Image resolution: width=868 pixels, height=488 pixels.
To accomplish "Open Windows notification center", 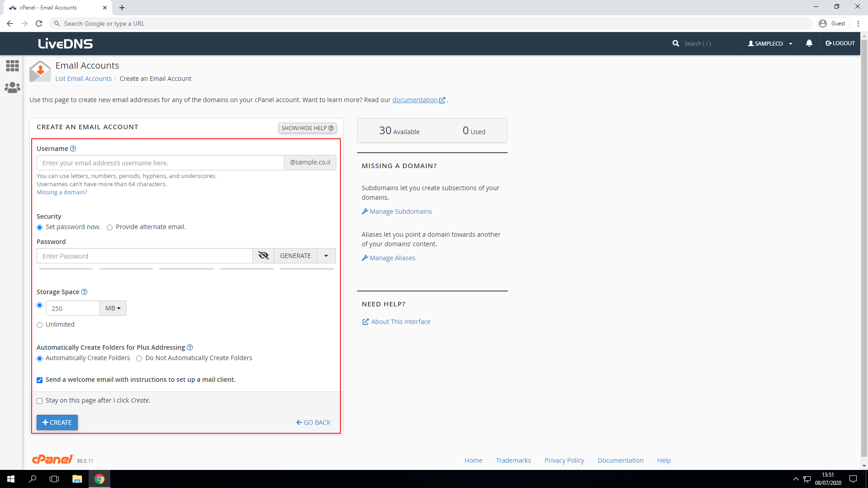I will click(x=853, y=479).
